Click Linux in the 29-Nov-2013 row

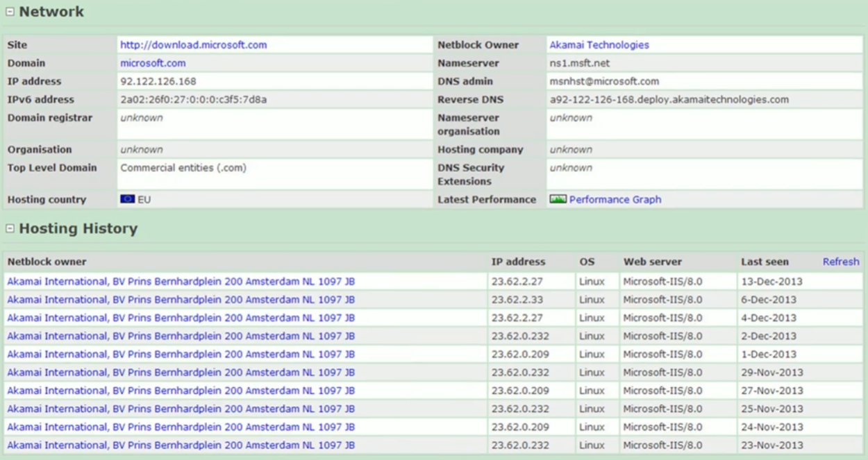592,373
